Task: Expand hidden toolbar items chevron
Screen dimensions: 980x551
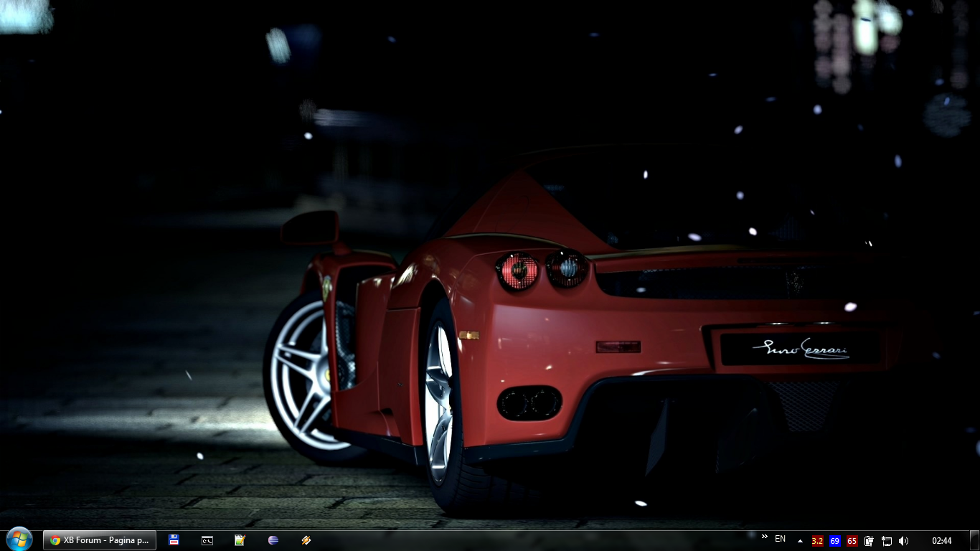Action: click(x=764, y=537)
